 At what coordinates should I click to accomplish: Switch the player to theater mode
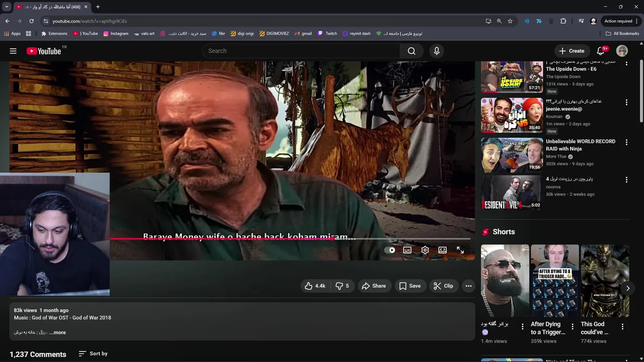coord(442,250)
